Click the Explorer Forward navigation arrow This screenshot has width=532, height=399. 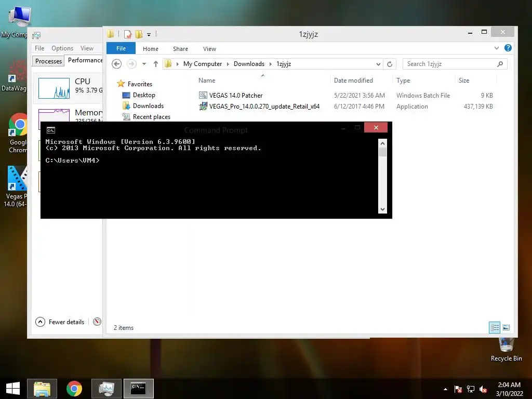point(131,64)
